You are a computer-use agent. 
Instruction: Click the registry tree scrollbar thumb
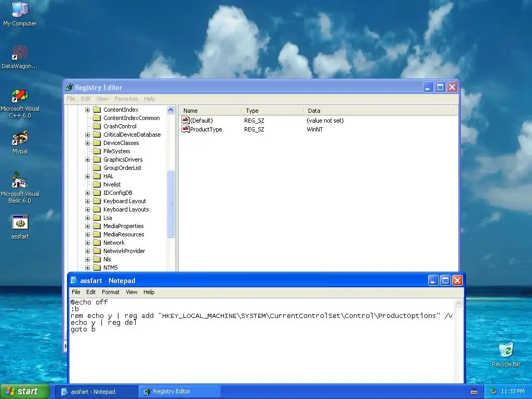pyautogui.click(x=170, y=204)
